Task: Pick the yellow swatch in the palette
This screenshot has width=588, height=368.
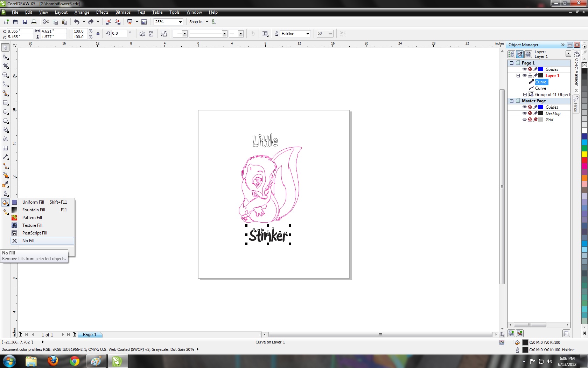Action: (584, 154)
